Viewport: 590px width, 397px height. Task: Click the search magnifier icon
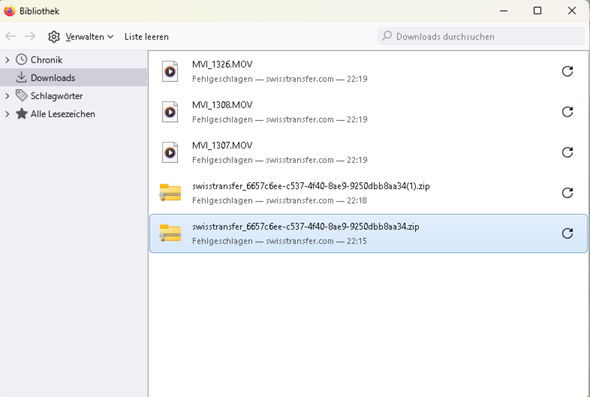pyautogui.click(x=387, y=36)
